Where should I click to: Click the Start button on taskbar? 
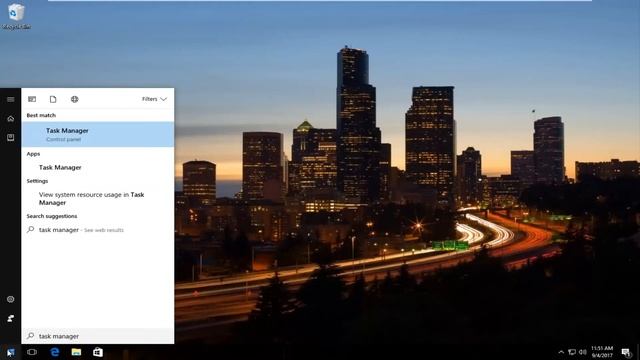point(10,352)
